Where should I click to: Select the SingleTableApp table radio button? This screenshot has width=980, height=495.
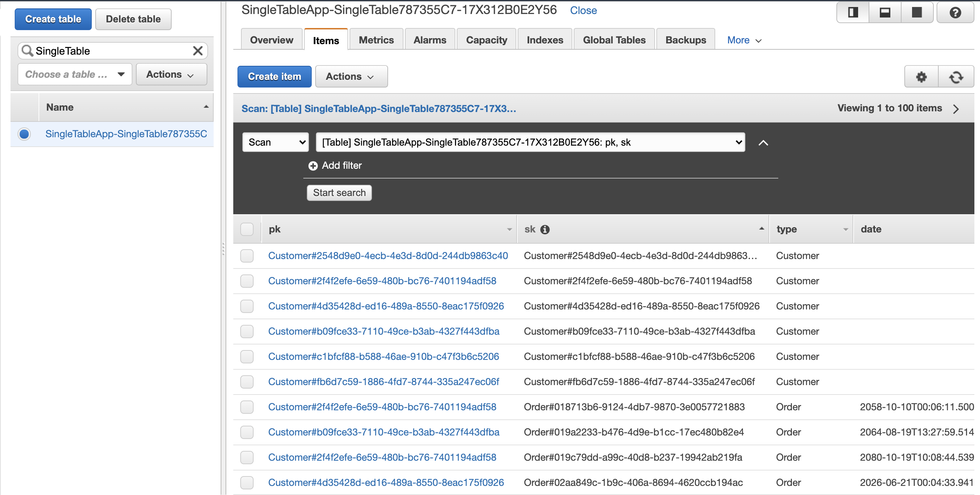point(25,134)
